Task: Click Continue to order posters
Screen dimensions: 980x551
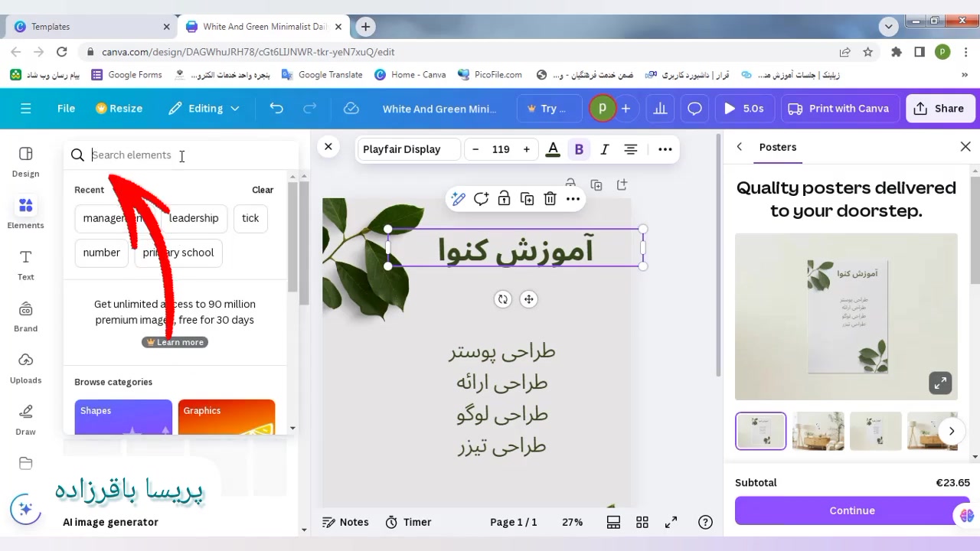Action: pos(852,510)
